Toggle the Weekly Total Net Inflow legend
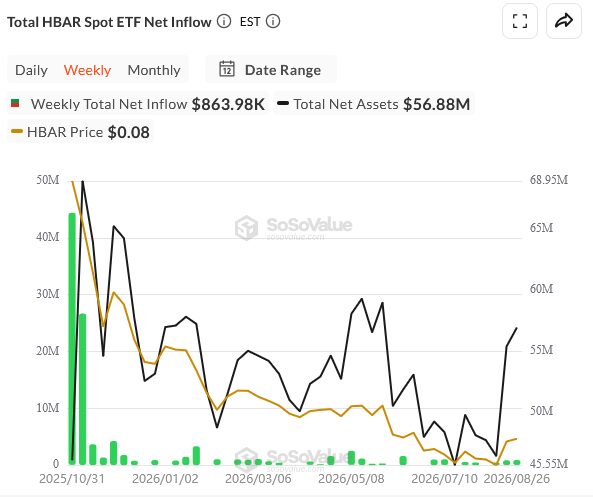Screen dimensions: 593x497 pos(138,104)
